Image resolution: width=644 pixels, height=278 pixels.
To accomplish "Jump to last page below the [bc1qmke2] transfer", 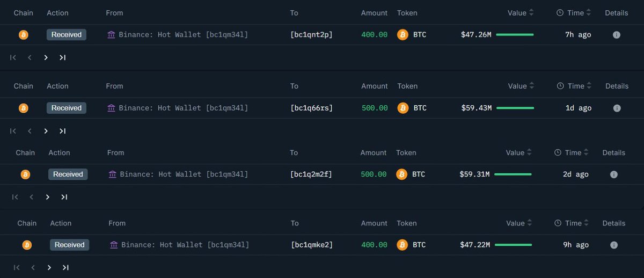I will pyautogui.click(x=66, y=268).
